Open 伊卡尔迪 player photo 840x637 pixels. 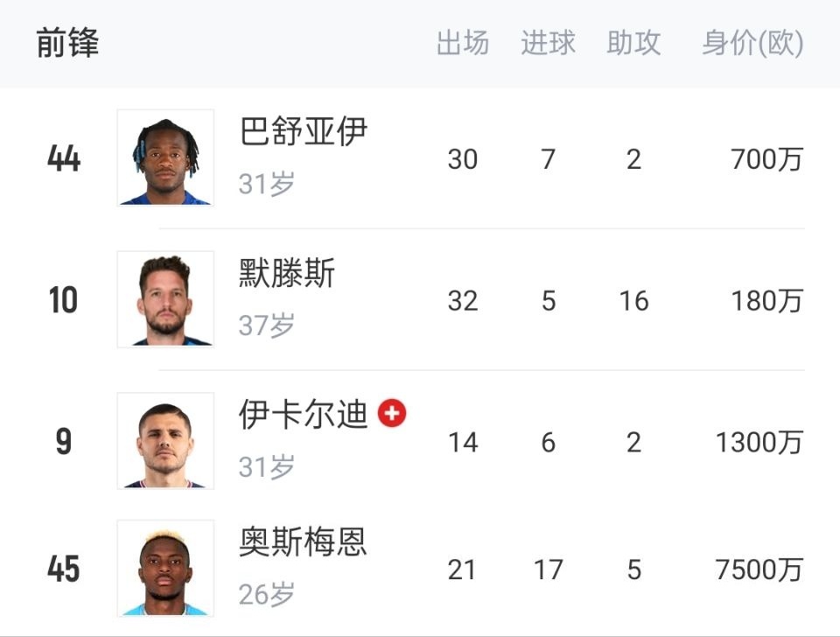[165, 440]
